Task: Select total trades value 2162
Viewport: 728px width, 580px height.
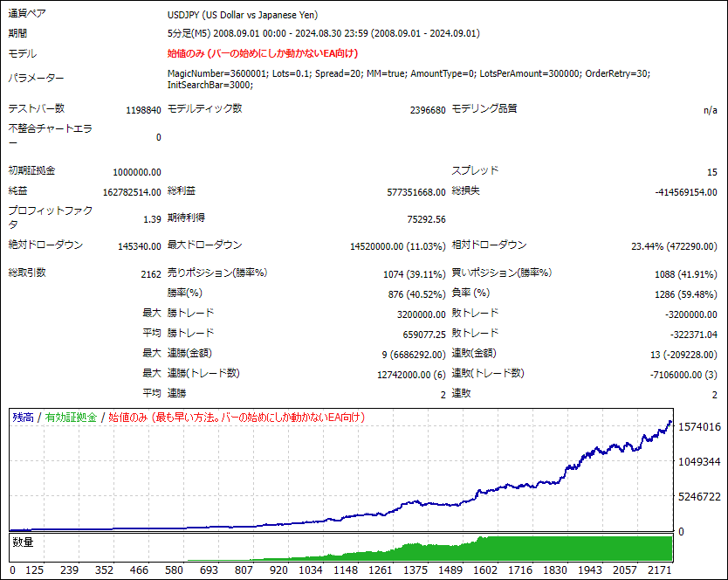Action: tap(151, 274)
